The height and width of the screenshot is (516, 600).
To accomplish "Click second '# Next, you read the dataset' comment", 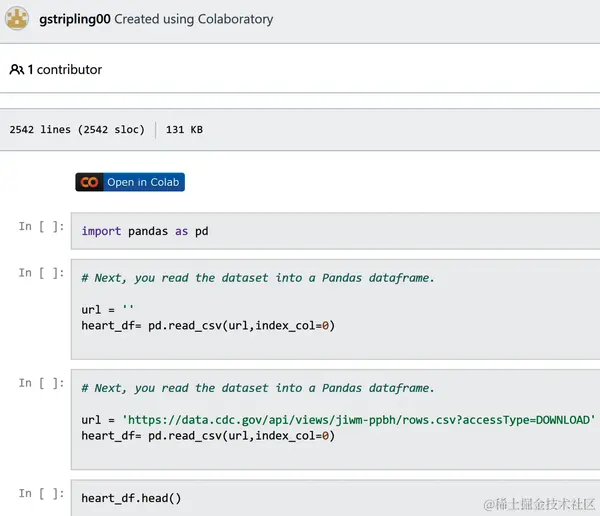I will point(258,388).
